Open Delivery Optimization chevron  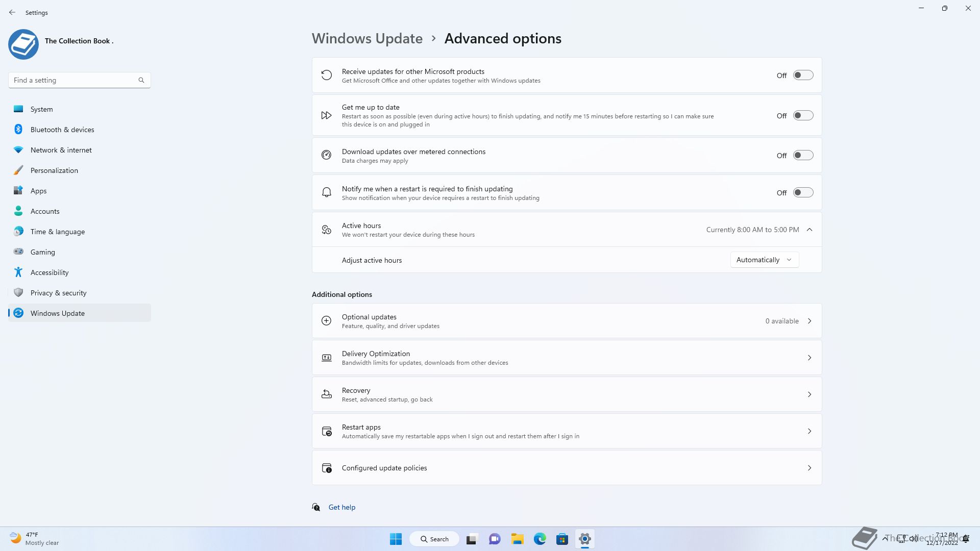[x=810, y=358]
